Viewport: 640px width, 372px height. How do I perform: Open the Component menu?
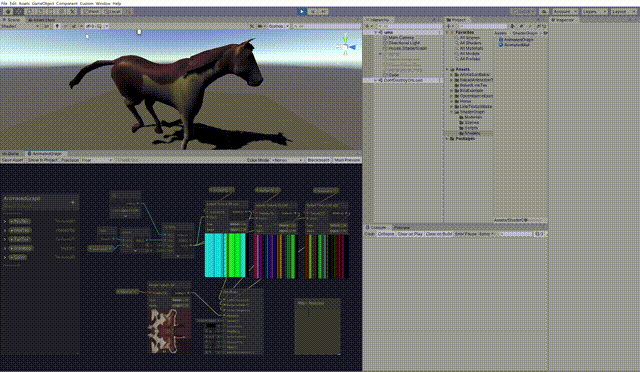(67, 3)
